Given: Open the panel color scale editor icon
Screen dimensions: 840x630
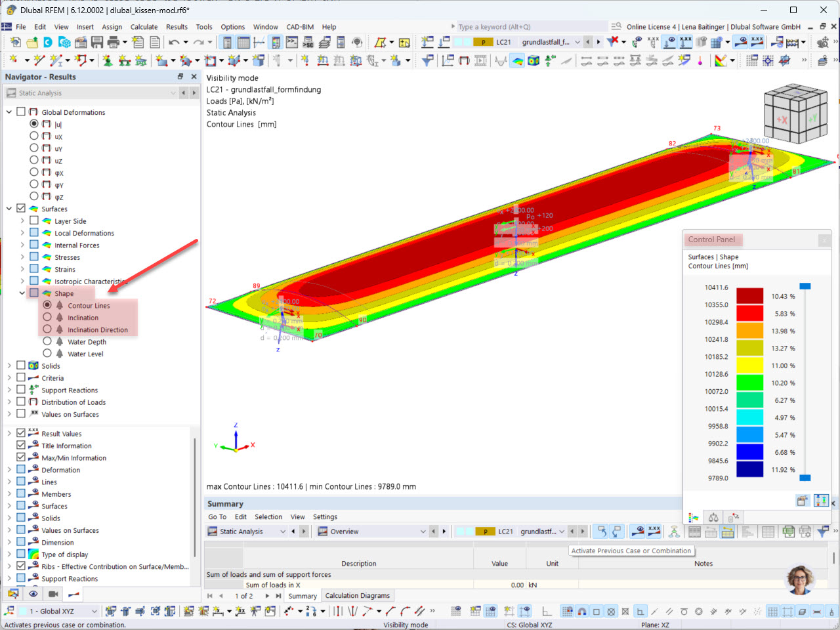Looking at the screenshot, I should (x=803, y=500).
